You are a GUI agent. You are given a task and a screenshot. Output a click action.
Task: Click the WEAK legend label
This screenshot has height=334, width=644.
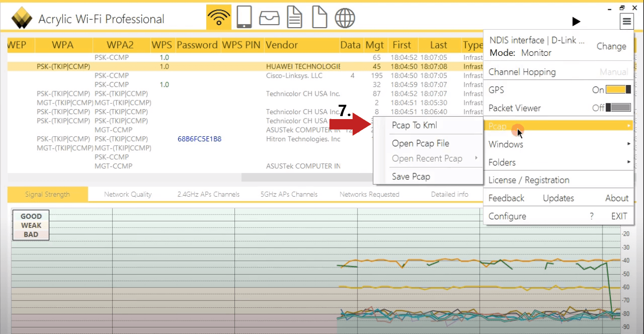click(31, 225)
